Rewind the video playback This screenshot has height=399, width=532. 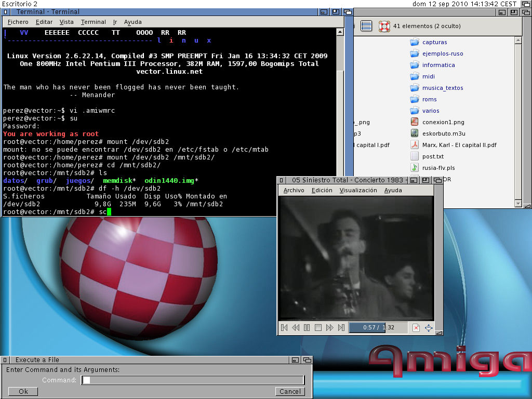coord(296,327)
